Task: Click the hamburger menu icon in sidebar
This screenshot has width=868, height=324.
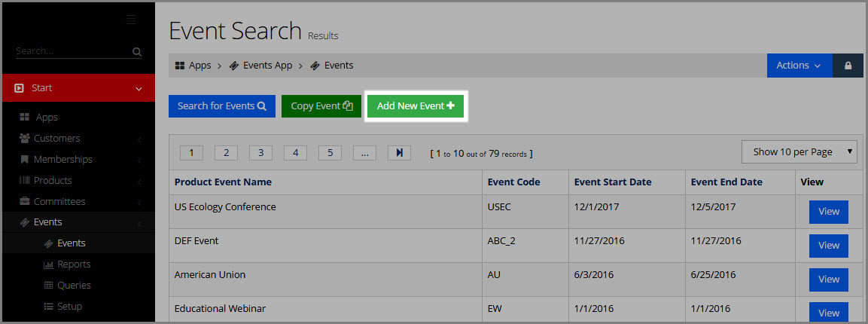Action: (131, 20)
